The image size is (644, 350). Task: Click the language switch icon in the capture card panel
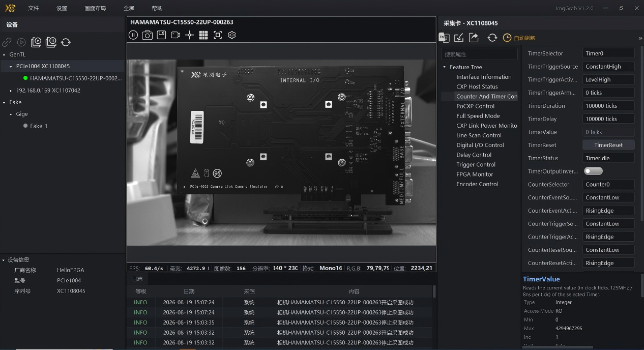pos(444,38)
